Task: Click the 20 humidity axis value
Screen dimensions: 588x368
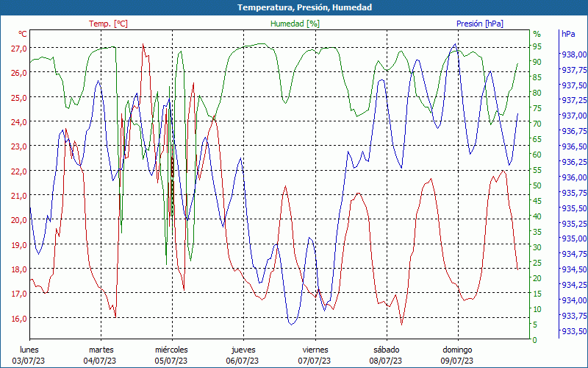Action: 537,278
